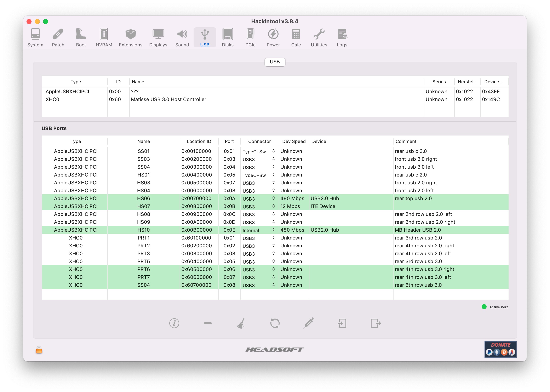Click the minus remove port icon

(208, 323)
